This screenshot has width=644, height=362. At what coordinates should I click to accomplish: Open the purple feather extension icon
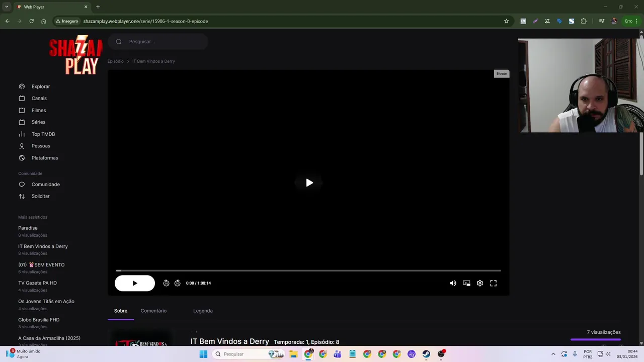(535, 21)
